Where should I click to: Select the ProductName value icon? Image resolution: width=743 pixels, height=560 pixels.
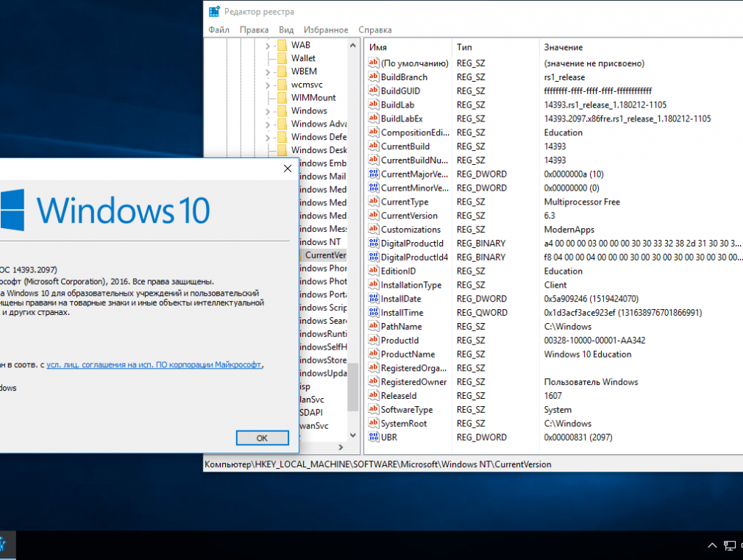pyautogui.click(x=374, y=353)
